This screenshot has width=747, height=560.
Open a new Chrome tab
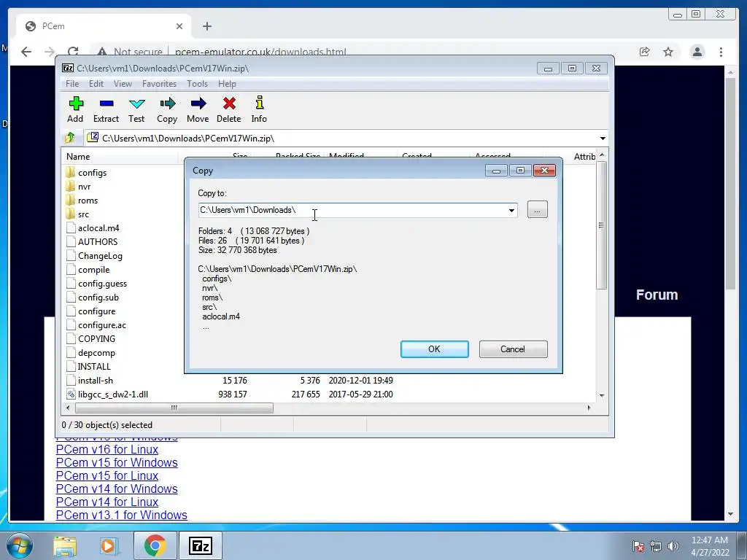pos(206,26)
